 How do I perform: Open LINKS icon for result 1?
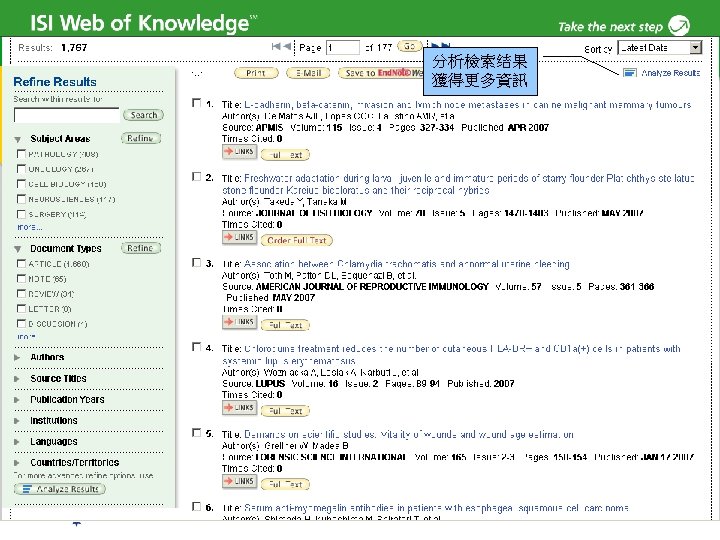pos(239,152)
